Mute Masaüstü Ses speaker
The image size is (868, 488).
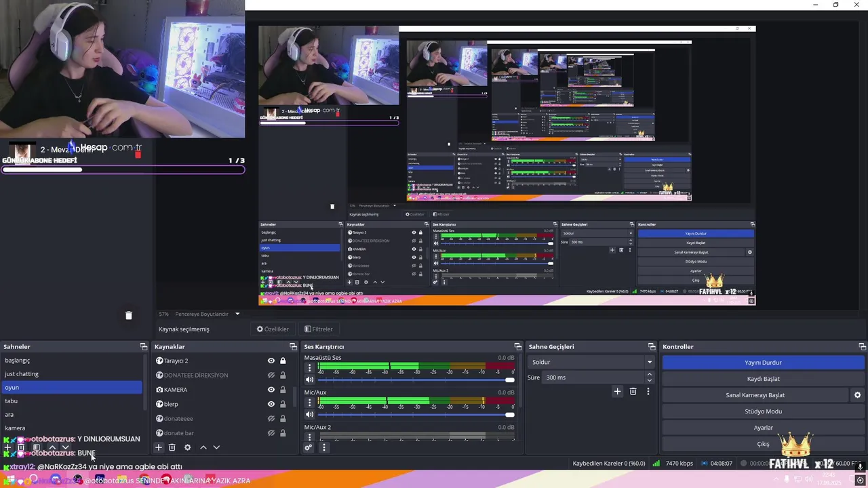tap(310, 380)
